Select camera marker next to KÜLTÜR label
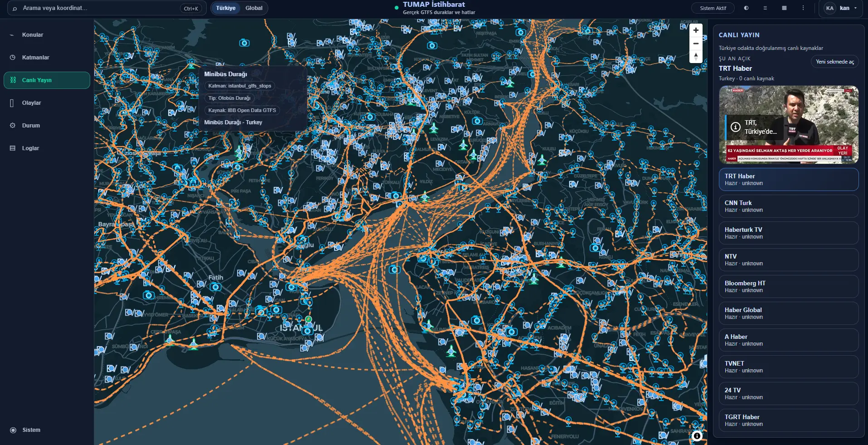This screenshot has width=868, height=445. (x=477, y=121)
